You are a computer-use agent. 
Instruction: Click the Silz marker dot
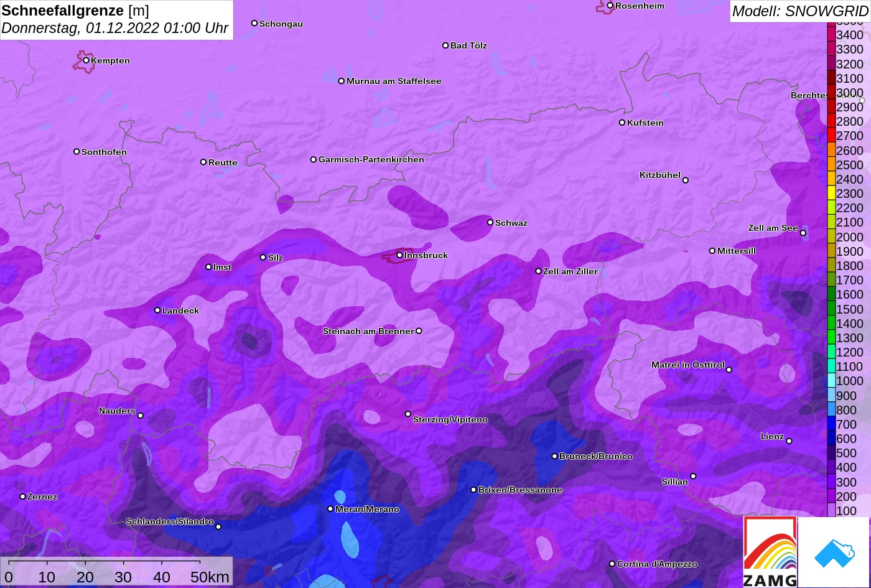coord(263,257)
